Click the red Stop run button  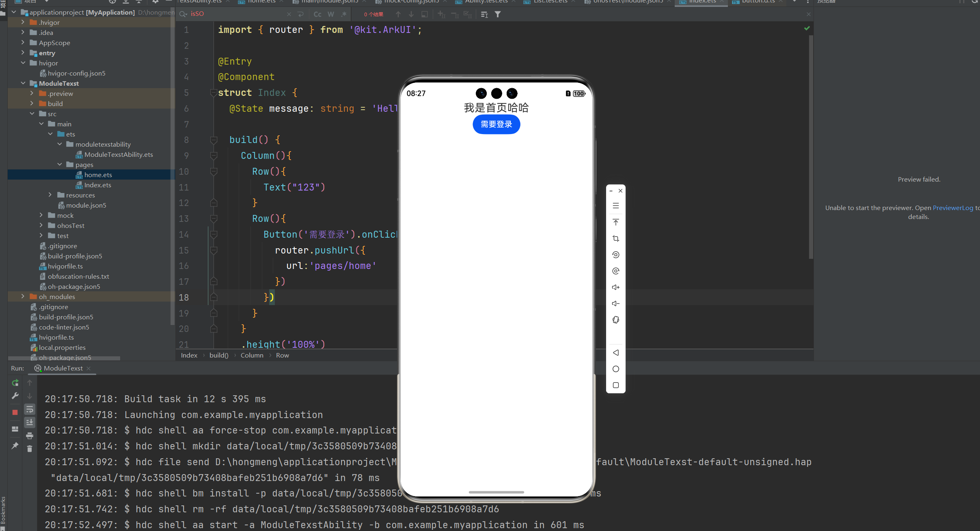tap(15, 412)
